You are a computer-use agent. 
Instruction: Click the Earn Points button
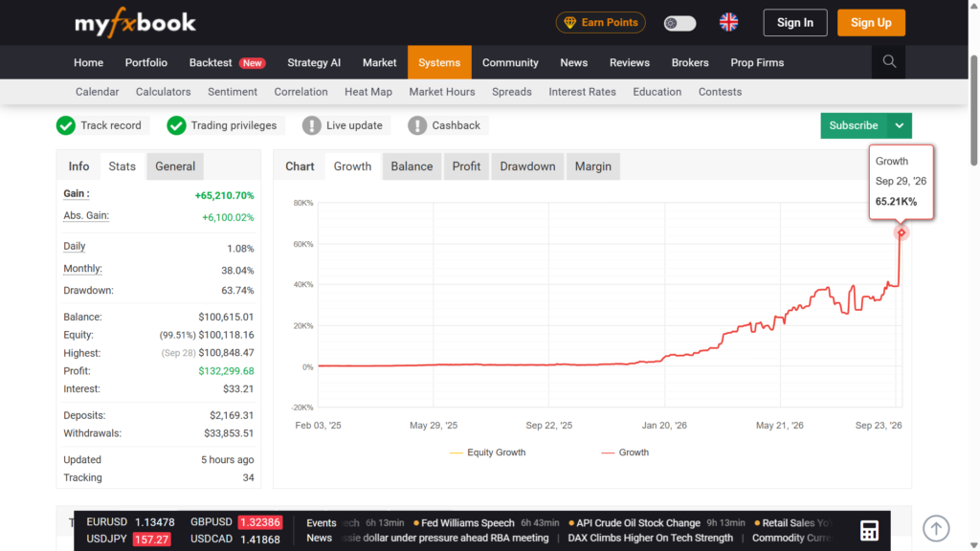coord(601,23)
